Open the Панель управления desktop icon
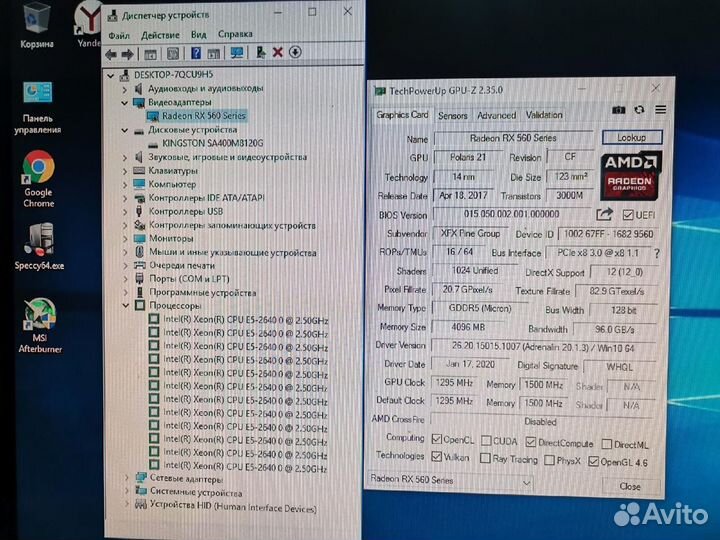 point(38,107)
